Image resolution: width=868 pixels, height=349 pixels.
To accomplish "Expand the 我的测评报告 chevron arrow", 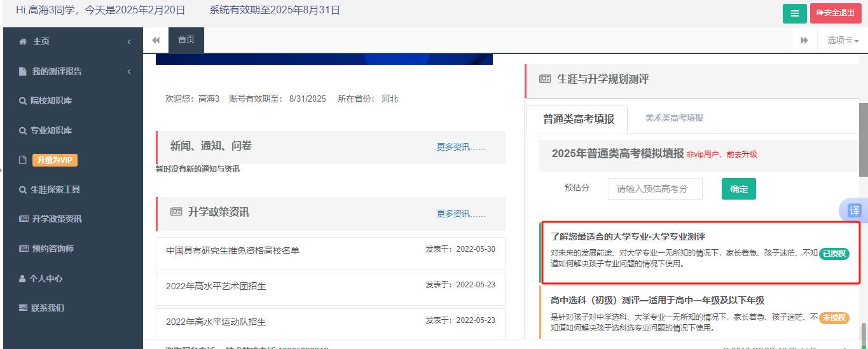I will coord(129,71).
